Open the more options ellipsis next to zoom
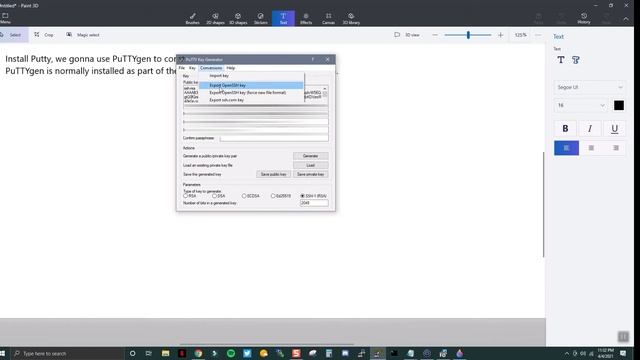The height and width of the screenshot is (360, 640). pos(538,35)
